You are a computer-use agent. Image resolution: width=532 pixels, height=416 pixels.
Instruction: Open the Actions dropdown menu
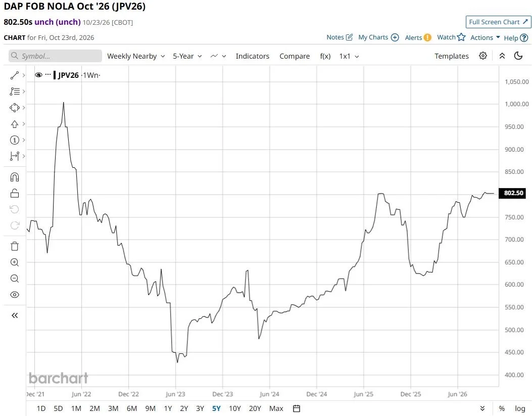coord(485,37)
